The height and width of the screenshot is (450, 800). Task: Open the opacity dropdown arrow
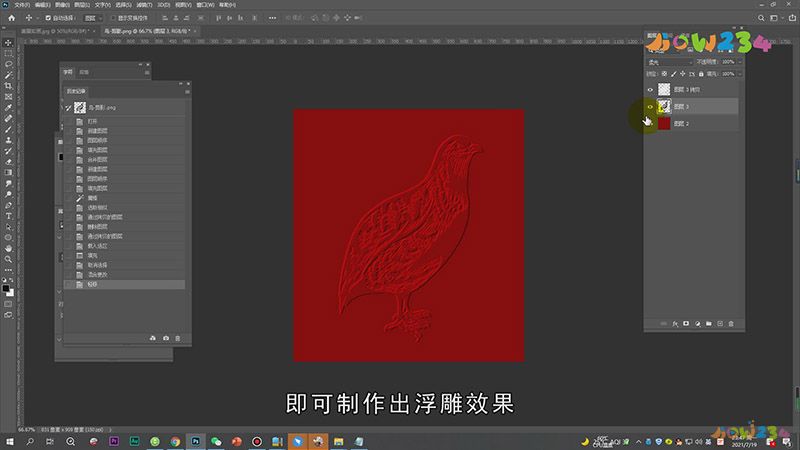click(x=740, y=62)
